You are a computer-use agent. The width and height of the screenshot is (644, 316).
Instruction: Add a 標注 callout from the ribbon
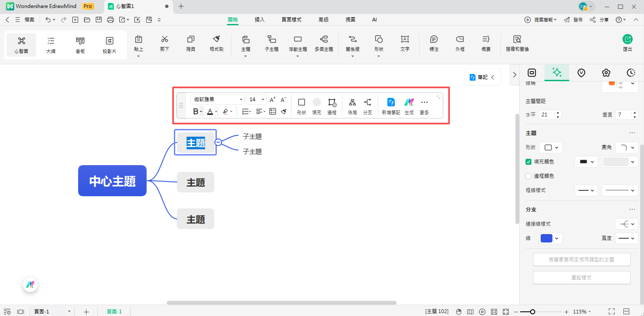tap(434, 39)
